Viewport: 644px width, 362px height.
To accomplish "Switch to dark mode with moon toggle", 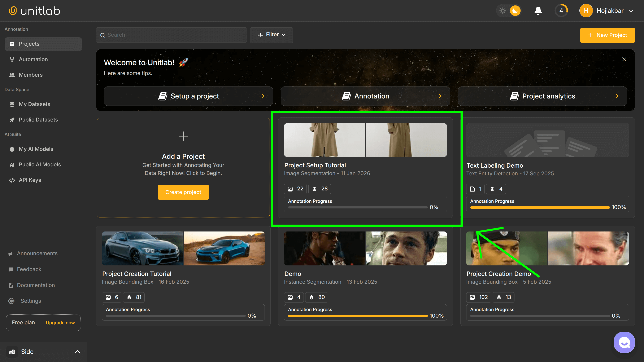I will 515,10.
